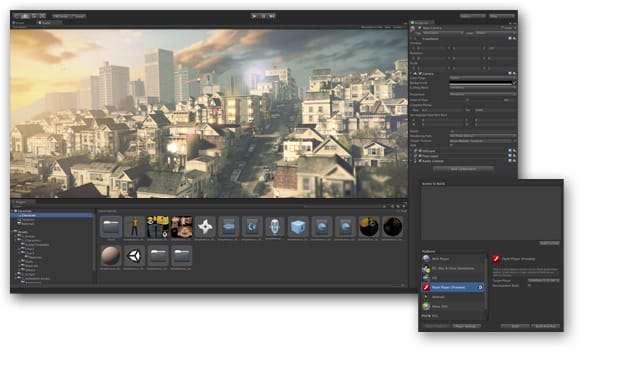Advance one frame with the Step button
The width and height of the screenshot is (620, 373).
click(x=272, y=16)
